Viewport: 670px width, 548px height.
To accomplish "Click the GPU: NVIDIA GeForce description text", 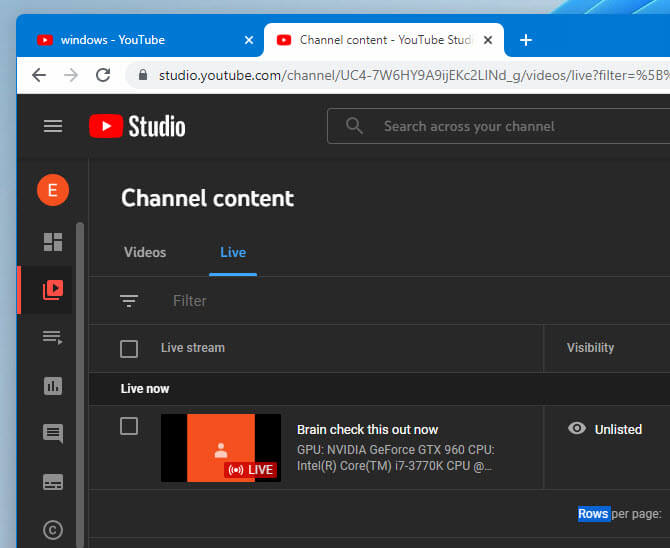I will [x=396, y=458].
